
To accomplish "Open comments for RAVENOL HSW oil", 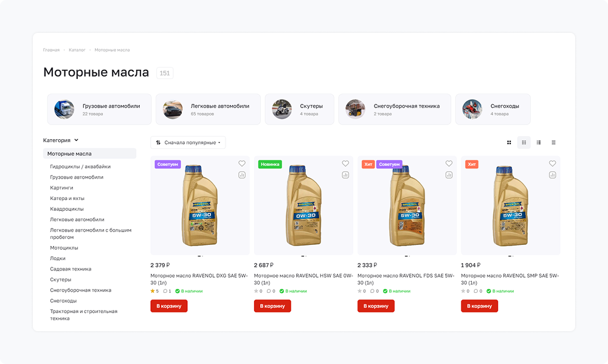I will click(271, 291).
